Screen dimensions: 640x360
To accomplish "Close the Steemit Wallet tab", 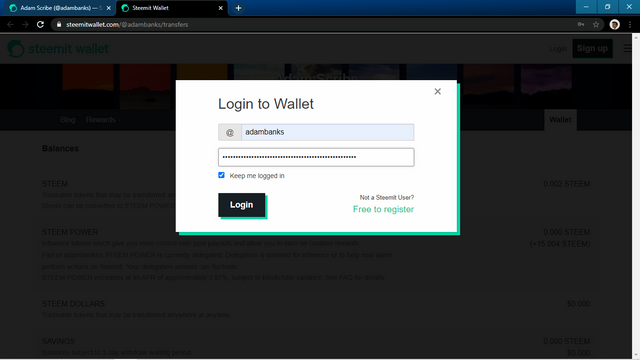I will click(220, 8).
